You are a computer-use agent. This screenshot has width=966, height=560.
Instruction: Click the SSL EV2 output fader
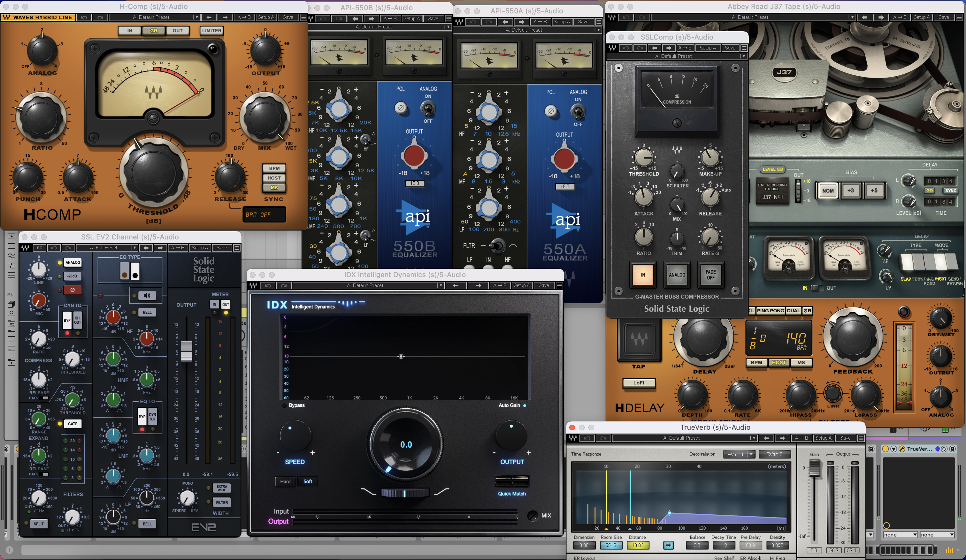coord(186,351)
